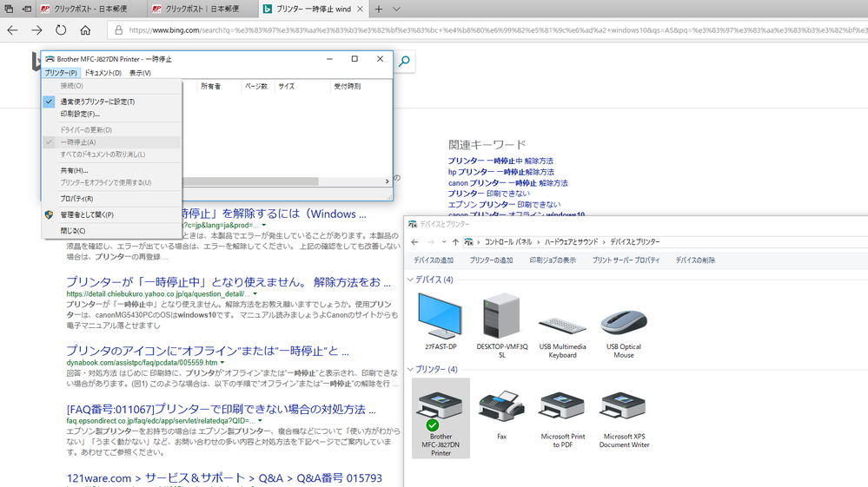Screen dimensions: 868x487
Task: Open link プリンター 一時停止中 解除方法
Action: 500,161
